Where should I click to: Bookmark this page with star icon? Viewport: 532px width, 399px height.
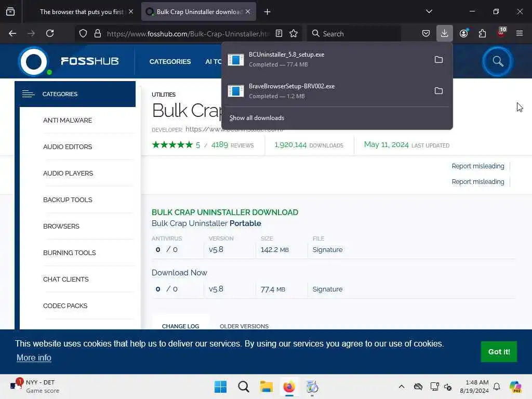click(x=294, y=33)
